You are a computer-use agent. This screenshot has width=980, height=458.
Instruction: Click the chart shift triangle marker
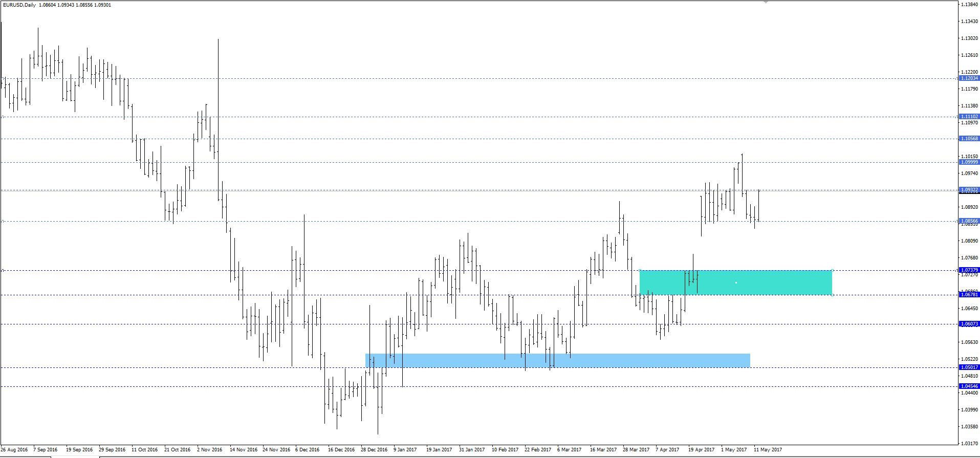coord(766,3)
